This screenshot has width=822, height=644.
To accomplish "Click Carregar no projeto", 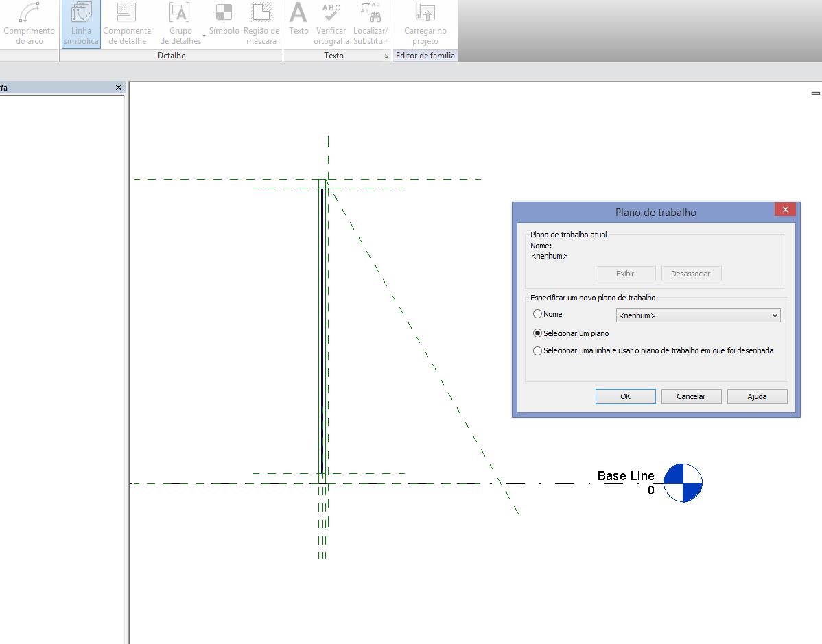I will 425,25.
